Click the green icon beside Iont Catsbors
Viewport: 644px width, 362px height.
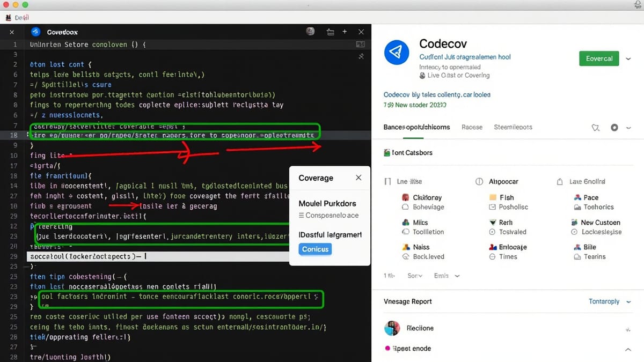click(387, 153)
